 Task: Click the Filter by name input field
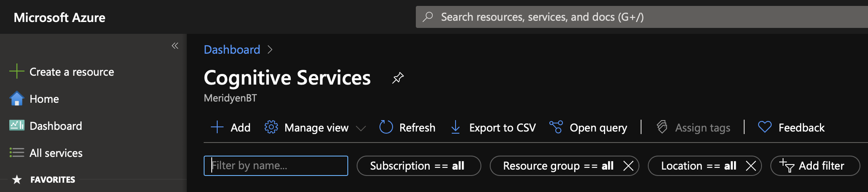(x=276, y=166)
